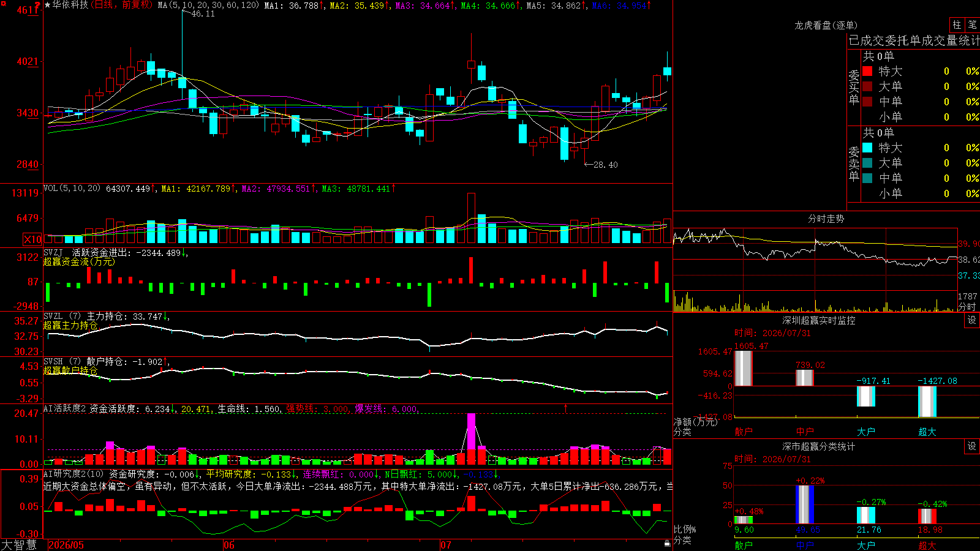980x551 pixels.
Task: Click the 分时走势 panel title
Action: coord(826,219)
